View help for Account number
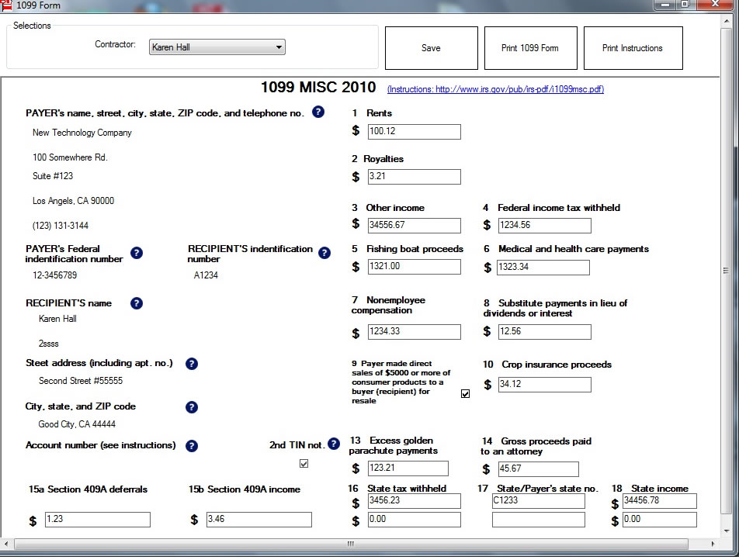Viewport: 739px width, 560px height. tap(191, 446)
